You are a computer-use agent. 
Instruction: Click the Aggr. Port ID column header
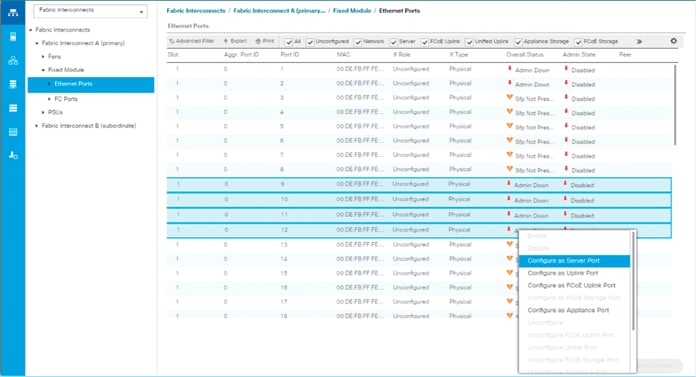coord(241,55)
